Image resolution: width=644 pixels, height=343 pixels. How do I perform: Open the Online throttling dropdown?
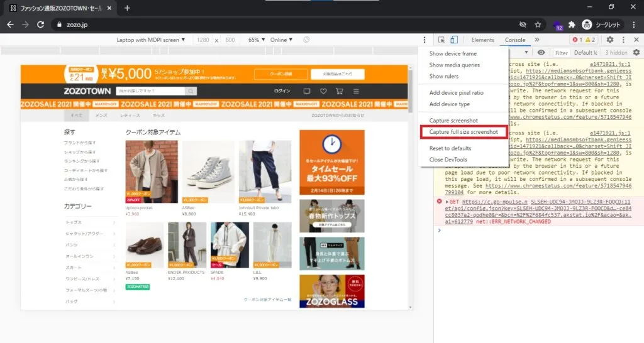click(x=281, y=40)
